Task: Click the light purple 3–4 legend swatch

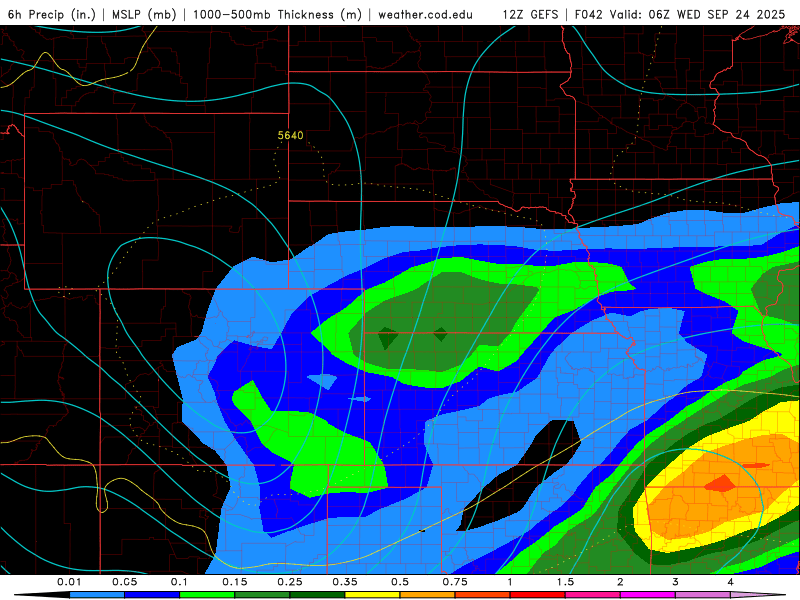Action: click(703, 595)
